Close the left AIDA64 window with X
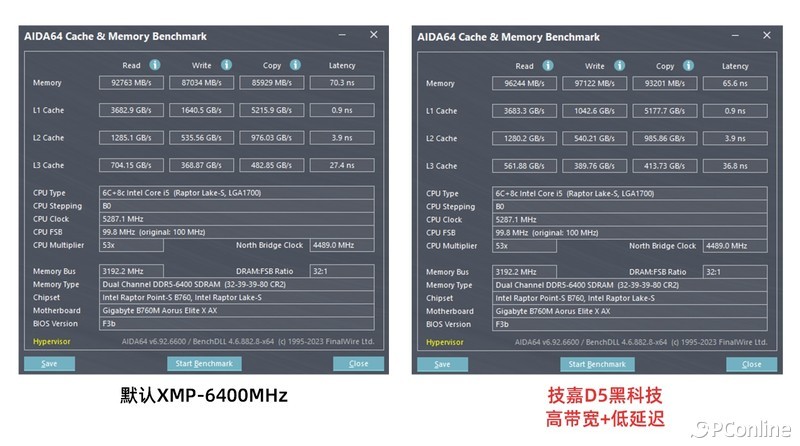 374,35
